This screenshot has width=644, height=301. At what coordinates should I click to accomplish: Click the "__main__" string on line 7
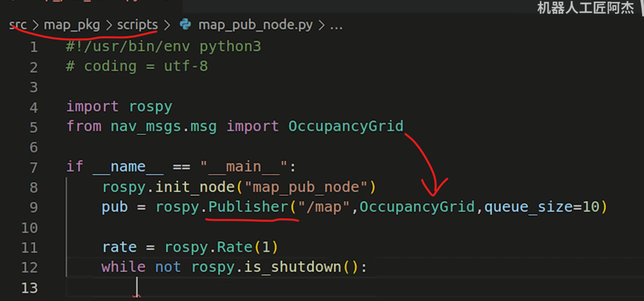(244, 167)
